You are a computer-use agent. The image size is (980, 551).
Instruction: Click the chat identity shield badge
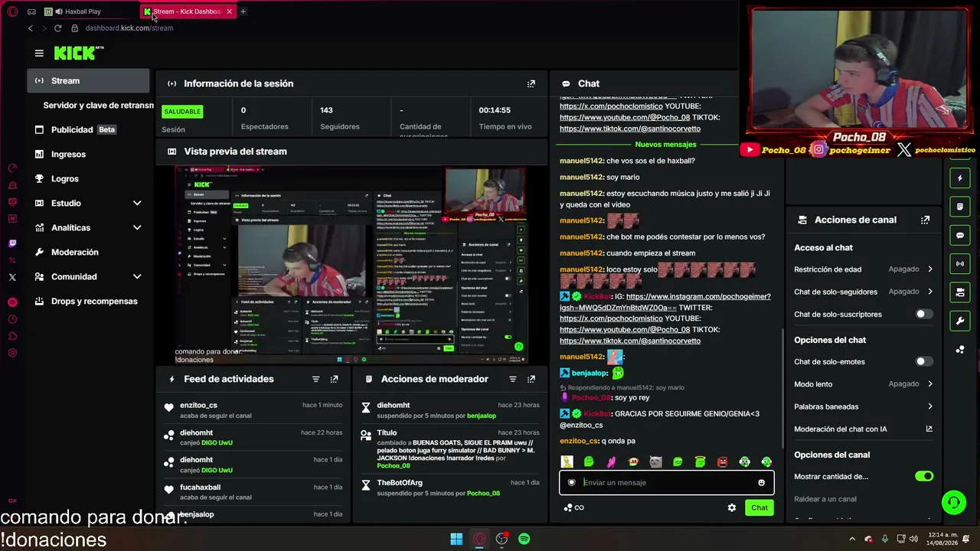click(x=571, y=483)
